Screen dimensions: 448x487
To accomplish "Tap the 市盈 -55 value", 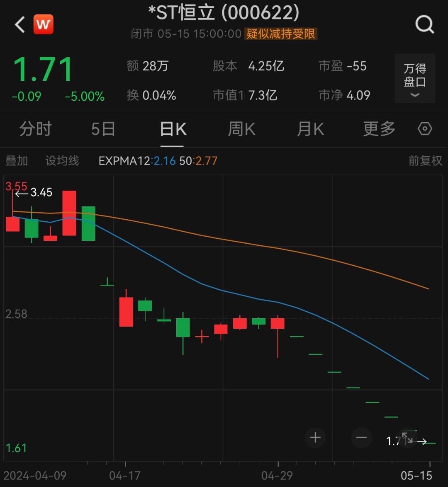I will [343, 66].
